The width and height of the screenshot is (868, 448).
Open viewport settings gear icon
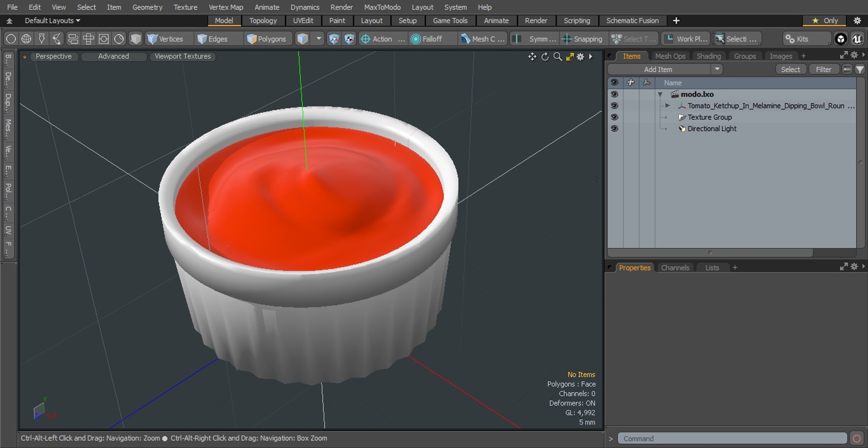click(x=580, y=57)
